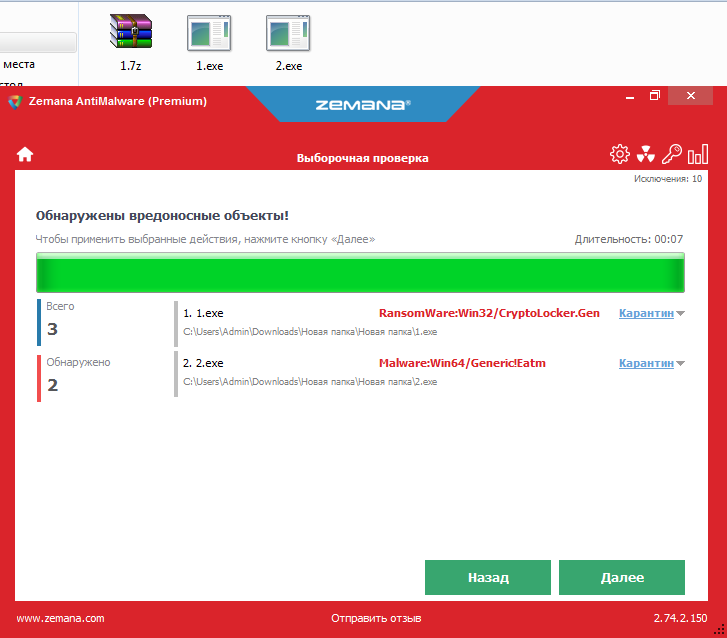The width and height of the screenshot is (727, 638).
Task: Click Исключения: 10 label
Action: click(x=668, y=179)
